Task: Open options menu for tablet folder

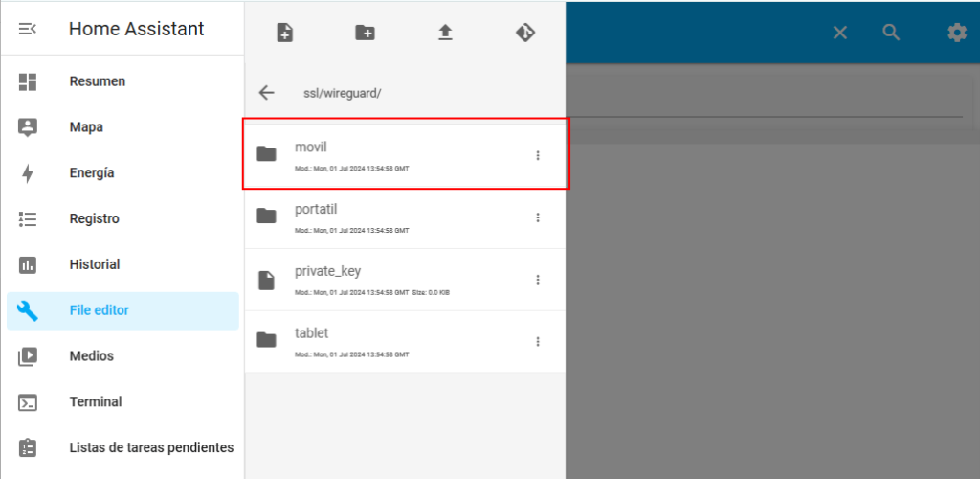Action: click(x=538, y=341)
